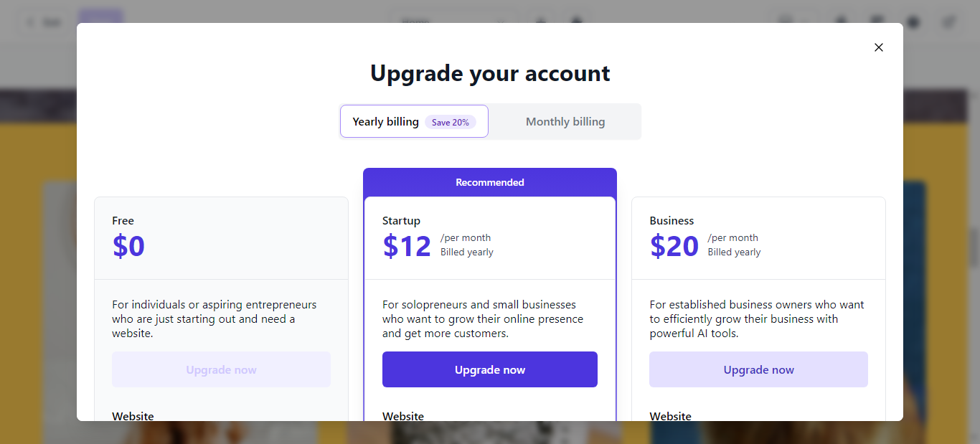The height and width of the screenshot is (444, 980).
Task: Select the $20 Business price
Action: tap(674, 246)
